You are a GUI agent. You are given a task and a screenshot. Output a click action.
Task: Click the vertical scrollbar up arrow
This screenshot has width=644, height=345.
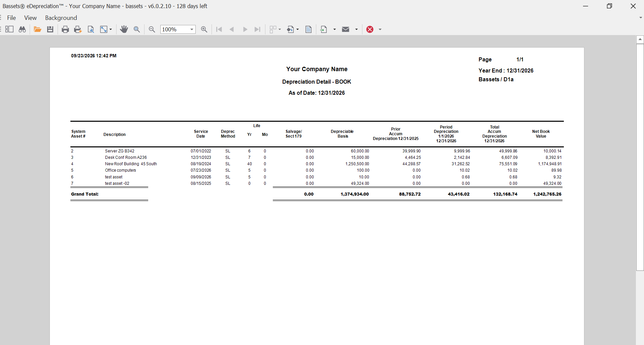(x=640, y=39)
